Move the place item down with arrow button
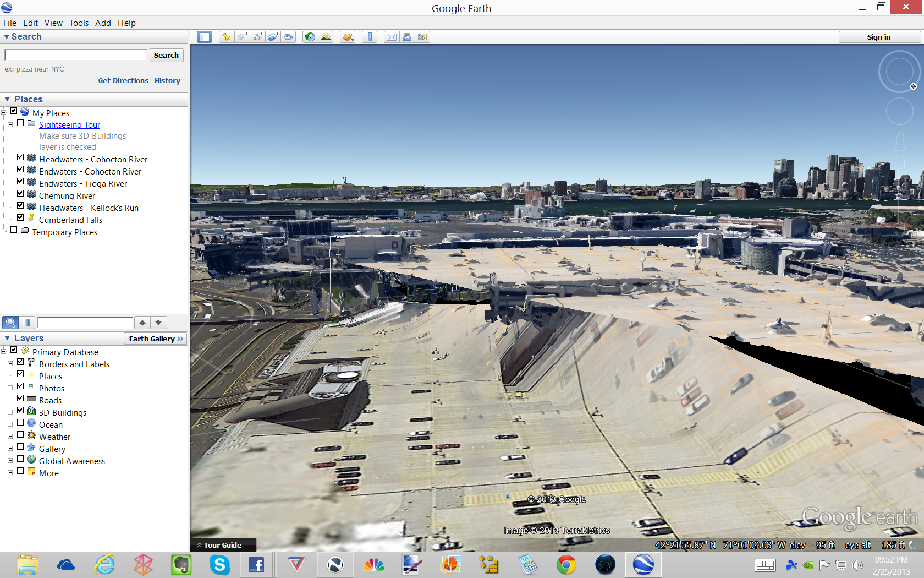The height and width of the screenshot is (578, 924). tap(158, 323)
